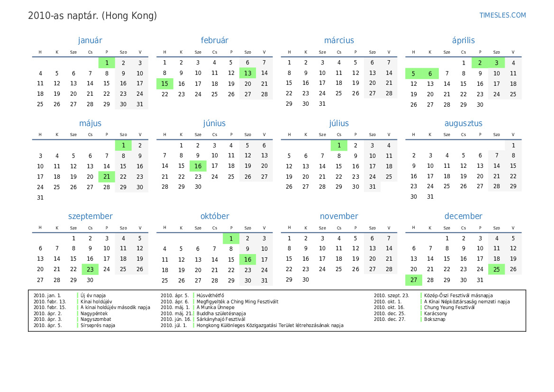This screenshot has height=392, width=554.
Task: Click highlighted day 27 in december
Action: pos(413,280)
